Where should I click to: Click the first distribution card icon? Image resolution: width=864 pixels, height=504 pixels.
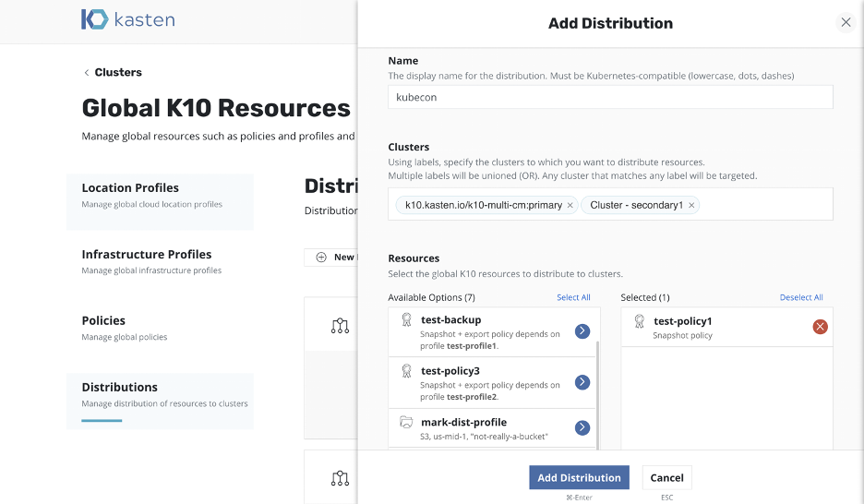point(340,326)
